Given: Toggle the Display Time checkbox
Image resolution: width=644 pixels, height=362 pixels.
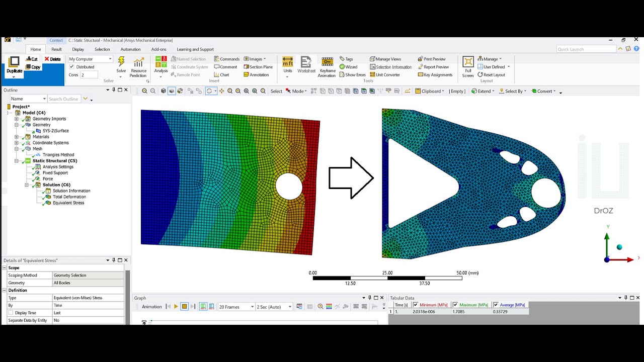Looking at the screenshot, I should point(11,313).
